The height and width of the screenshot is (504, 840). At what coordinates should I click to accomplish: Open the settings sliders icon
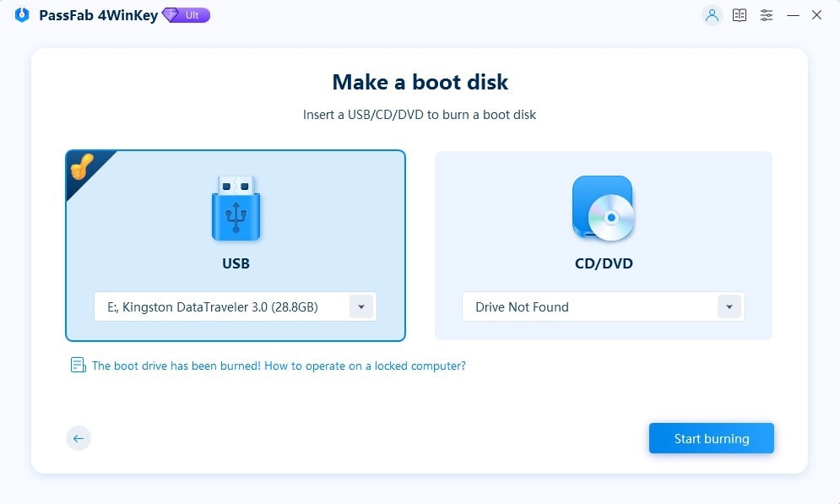[x=767, y=15]
